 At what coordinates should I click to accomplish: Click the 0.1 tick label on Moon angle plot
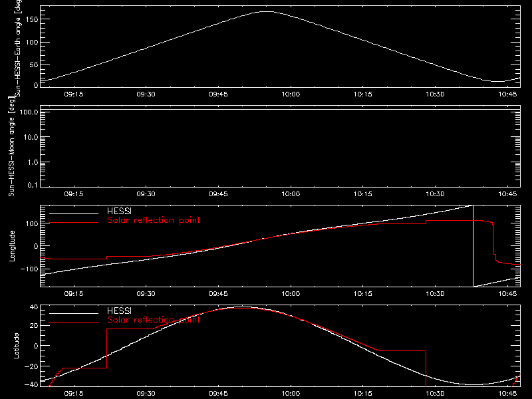(x=33, y=186)
